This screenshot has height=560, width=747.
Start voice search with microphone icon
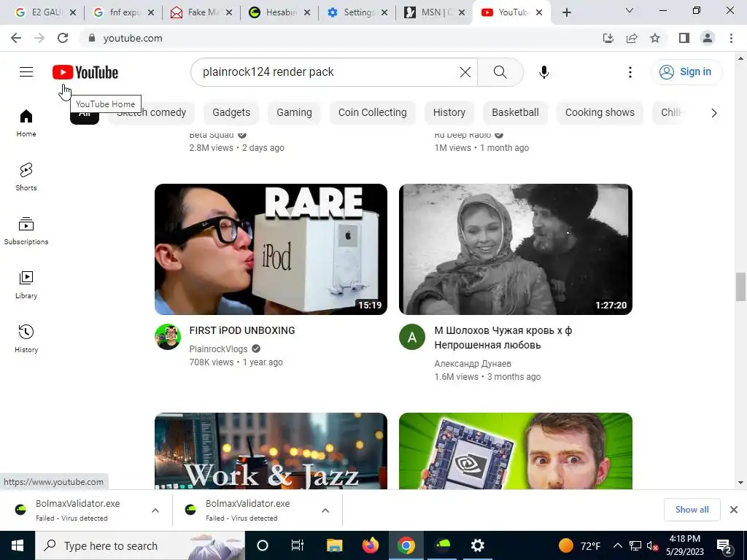tap(544, 72)
